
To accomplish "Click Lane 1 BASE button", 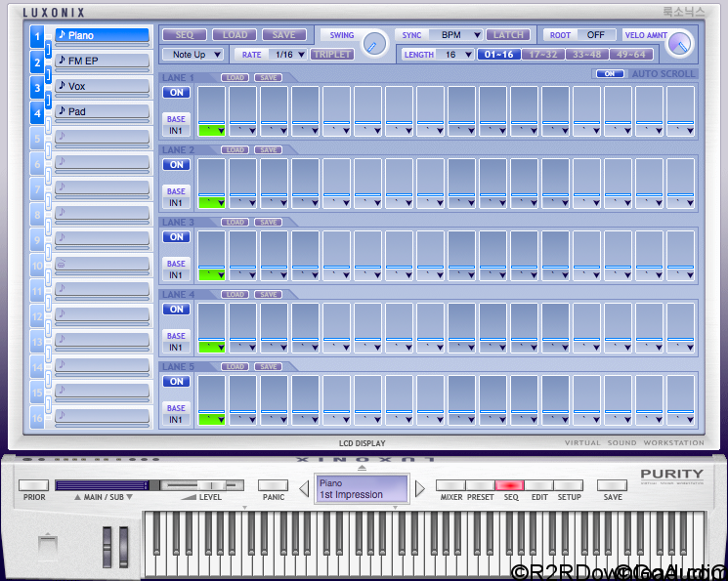I will (x=177, y=119).
